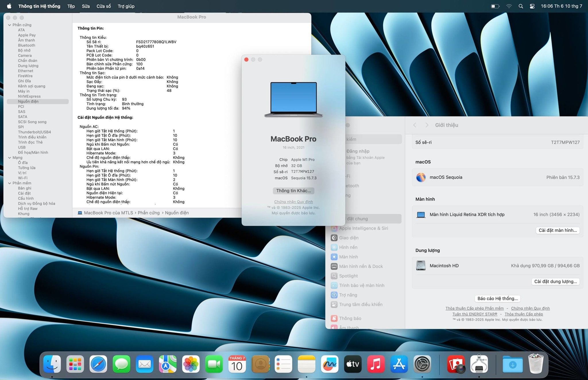The image size is (588, 380).
Task: Open the Mail app icon
Action: (x=144, y=364)
